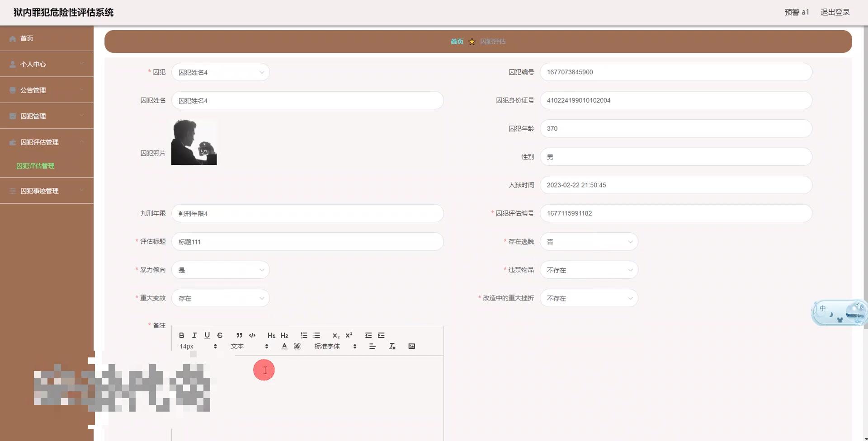Open the 首页 page from the sidebar
This screenshot has height=441, width=868.
pyautogui.click(x=47, y=38)
